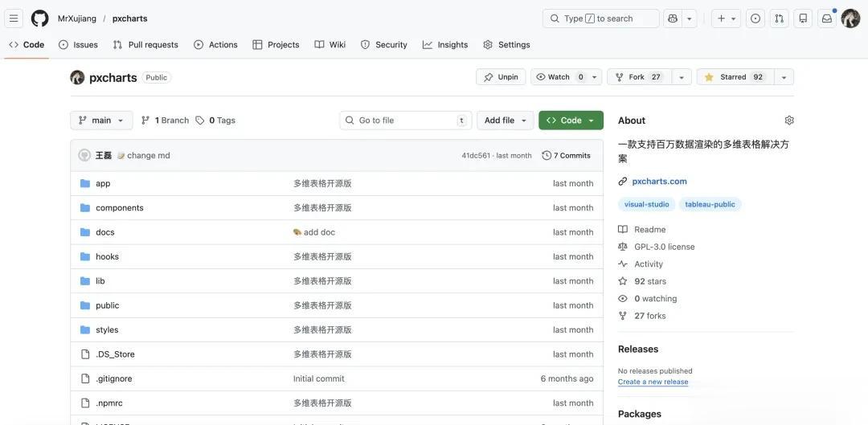Visit the pxcharts.com website link
Screen dimensions: 868x425
coord(659,181)
